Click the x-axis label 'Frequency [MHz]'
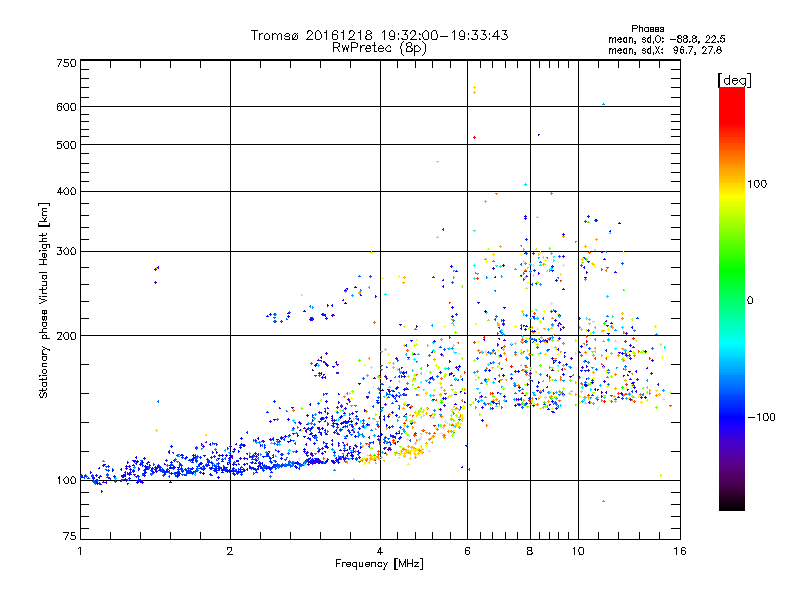The height and width of the screenshot is (600, 800). (x=379, y=564)
